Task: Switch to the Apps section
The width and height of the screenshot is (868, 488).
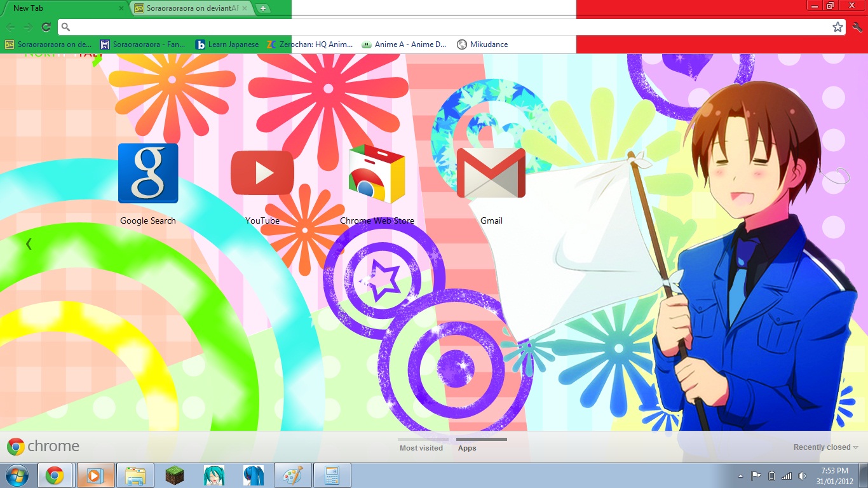Action: tap(467, 448)
